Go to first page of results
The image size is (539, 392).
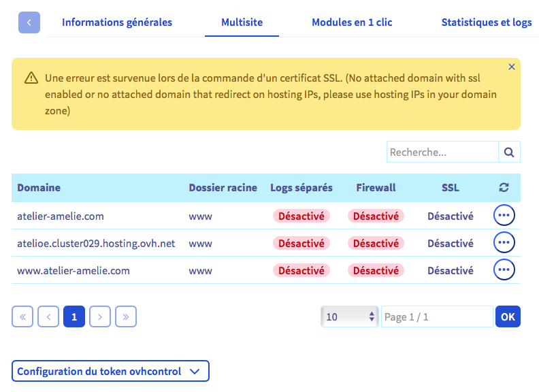(x=22, y=316)
